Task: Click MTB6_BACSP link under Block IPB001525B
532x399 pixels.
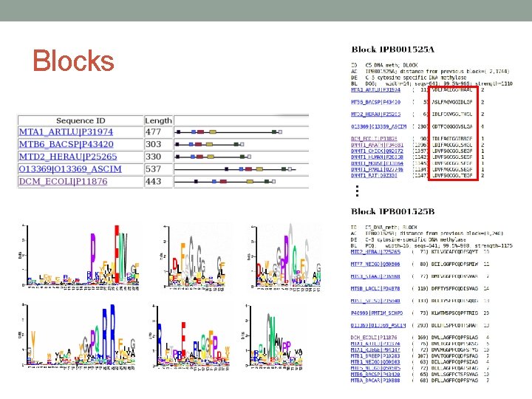Action: [x=375, y=374]
